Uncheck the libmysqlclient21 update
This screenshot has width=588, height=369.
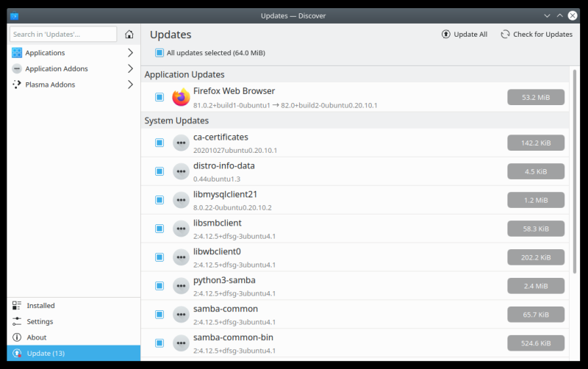[x=159, y=200]
